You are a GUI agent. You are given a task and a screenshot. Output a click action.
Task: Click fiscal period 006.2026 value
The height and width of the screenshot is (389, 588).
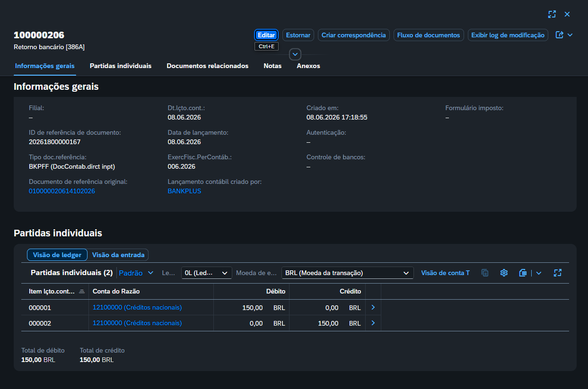click(182, 166)
